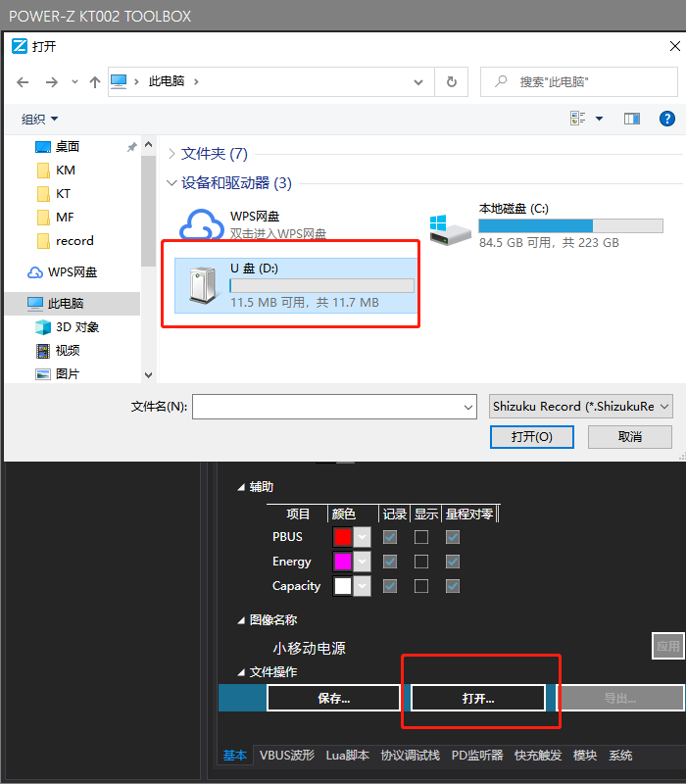Switch to the VBUS波形 tab
Image resolution: width=686 pixels, height=784 pixels.
tap(287, 755)
